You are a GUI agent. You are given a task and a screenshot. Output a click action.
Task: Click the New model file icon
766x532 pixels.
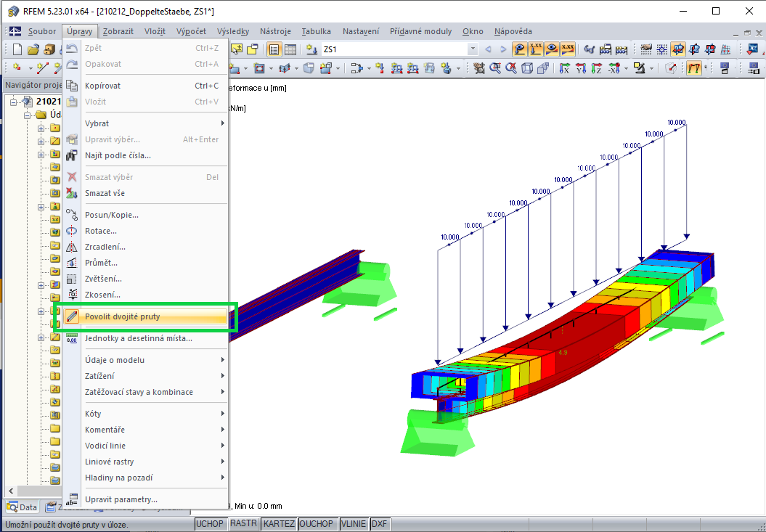click(17, 49)
